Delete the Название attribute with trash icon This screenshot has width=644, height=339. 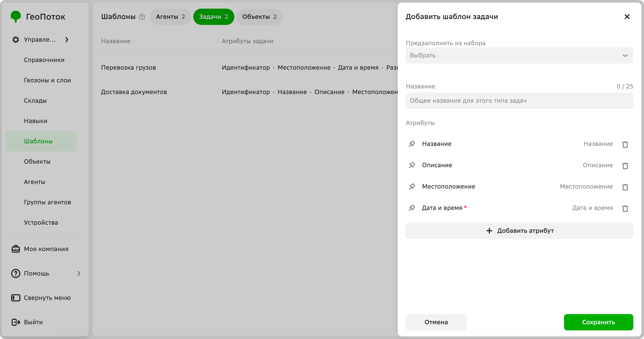[625, 144]
